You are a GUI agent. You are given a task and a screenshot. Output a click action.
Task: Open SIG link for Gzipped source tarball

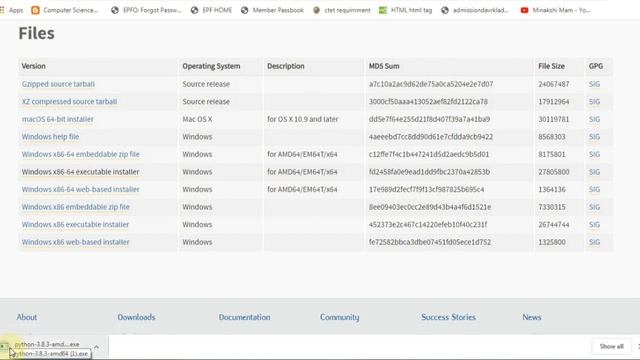click(594, 84)
